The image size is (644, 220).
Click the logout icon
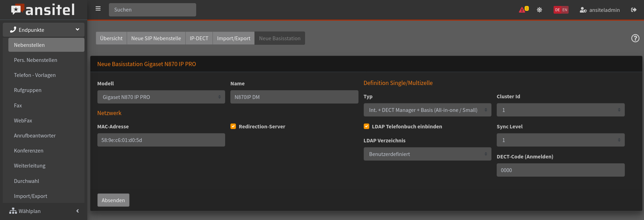[x=634, y=10]
